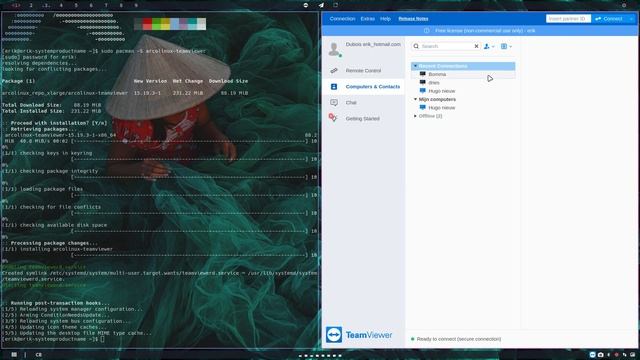Click the contacts Search field

[447, 46]
